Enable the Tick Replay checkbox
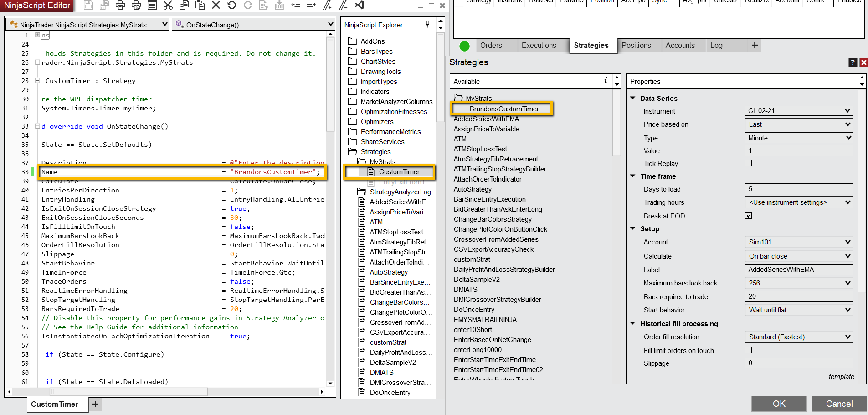Image resolution: width=868 pixels, height=415 pixels. click(x=748, y=163)
